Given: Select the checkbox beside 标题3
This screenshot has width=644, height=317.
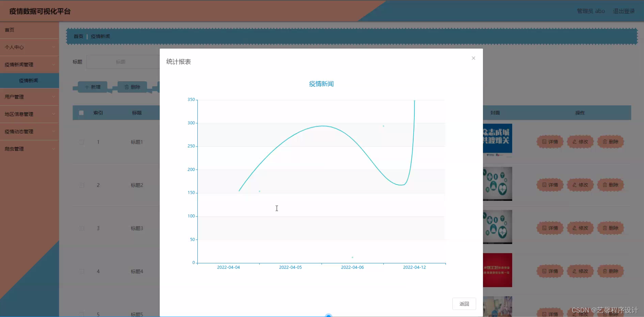Looking at the screenshot, I should pyautogui.click(x=81, y=228).
